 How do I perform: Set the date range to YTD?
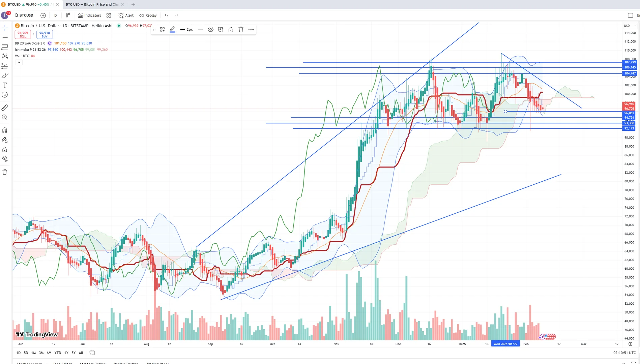tap(58, 353)
